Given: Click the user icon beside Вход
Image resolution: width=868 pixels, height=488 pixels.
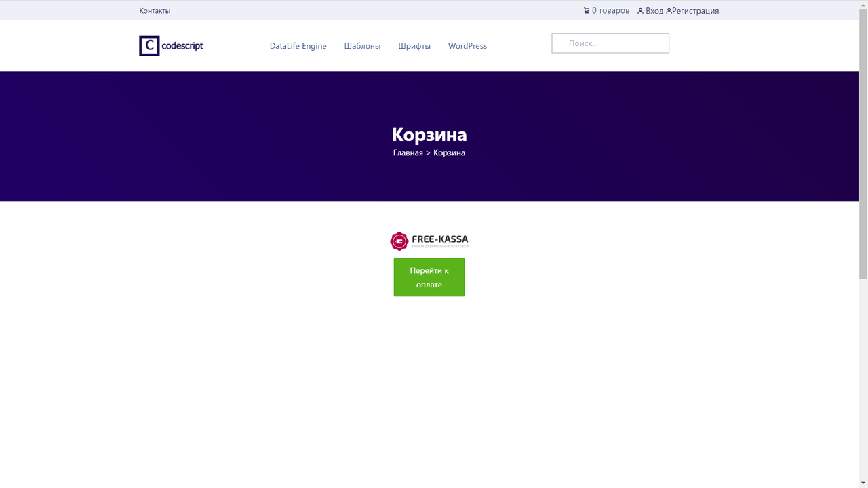Looking at the screenshot, I should pos(640,11).
